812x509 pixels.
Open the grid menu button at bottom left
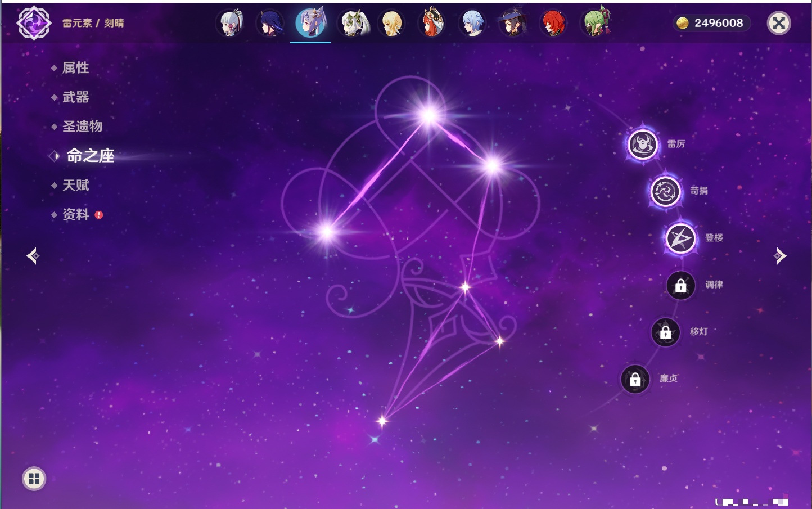click(34, 479)
